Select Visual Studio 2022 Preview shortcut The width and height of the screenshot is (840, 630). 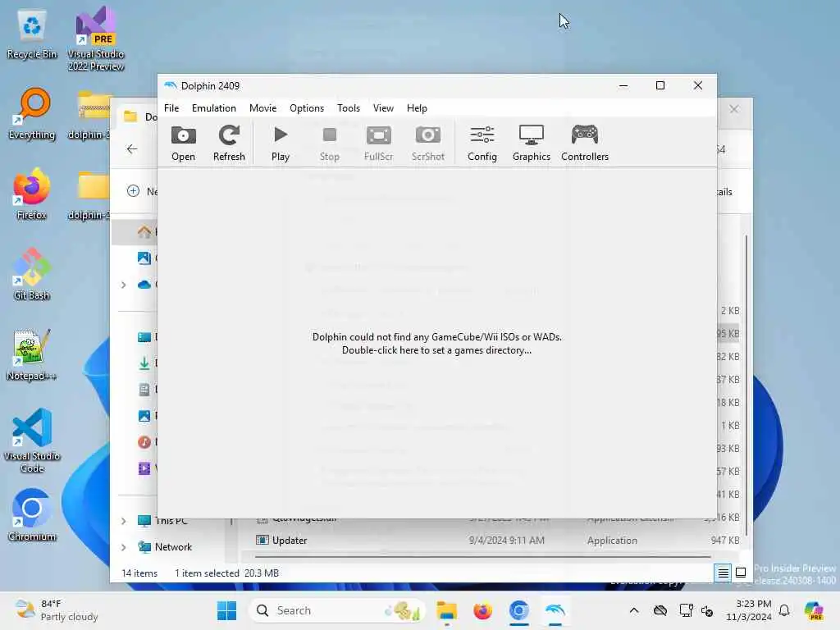pyautogui.click(x=96, y=40)
